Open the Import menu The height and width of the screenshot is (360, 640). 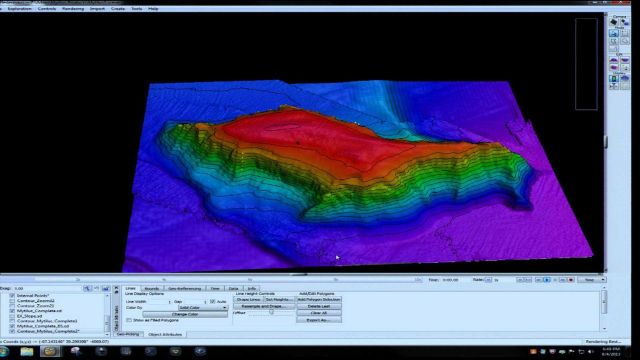[97, 9]
